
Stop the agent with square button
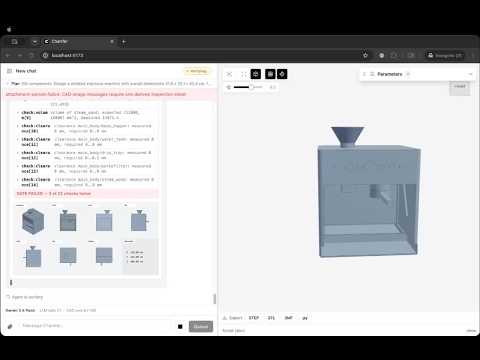[180, 326]
